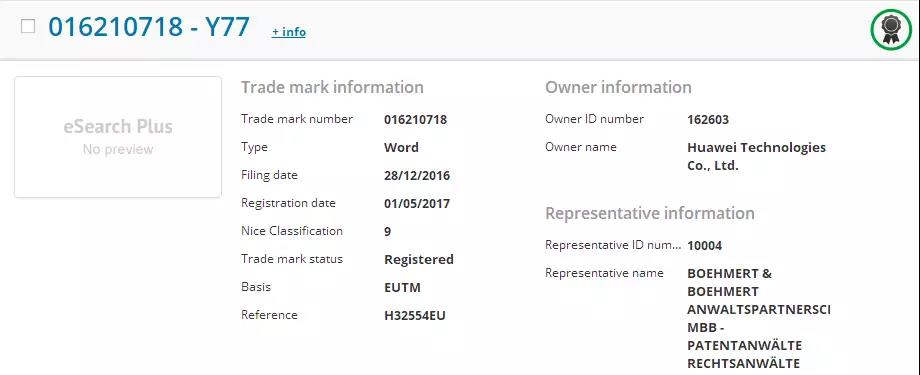The image size is (920, 375).
Task: Click the Owner information heading
Action: (x=618, y=87)
